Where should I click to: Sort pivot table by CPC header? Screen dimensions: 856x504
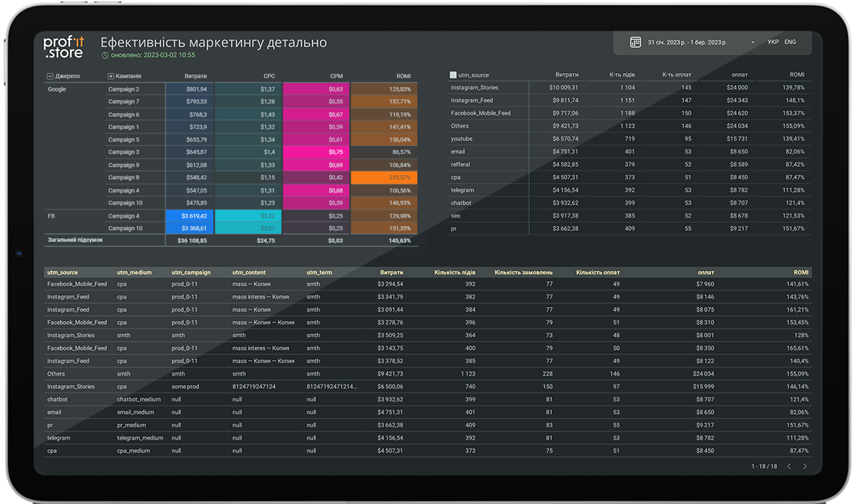269,76
